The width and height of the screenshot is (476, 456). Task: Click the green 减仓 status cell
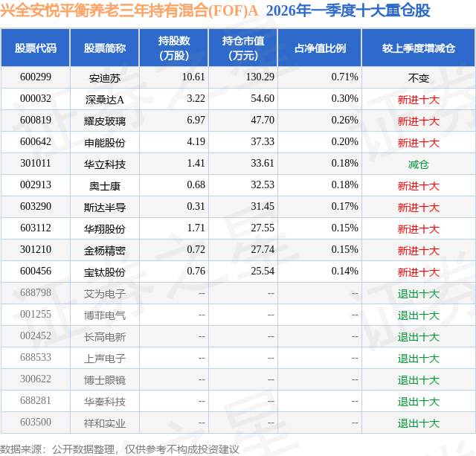(x=419, y=164)
